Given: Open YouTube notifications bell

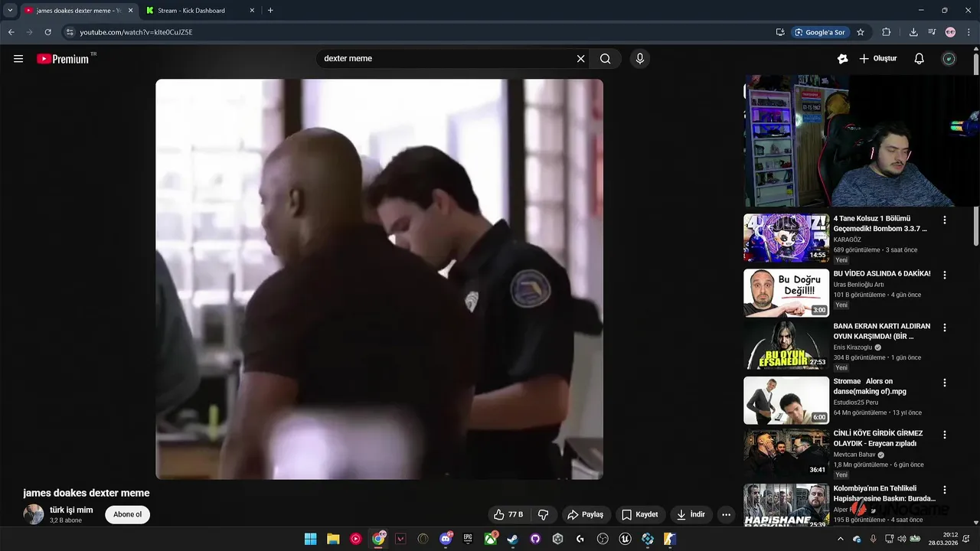Looking at the screenshot, I should point(920,59).
